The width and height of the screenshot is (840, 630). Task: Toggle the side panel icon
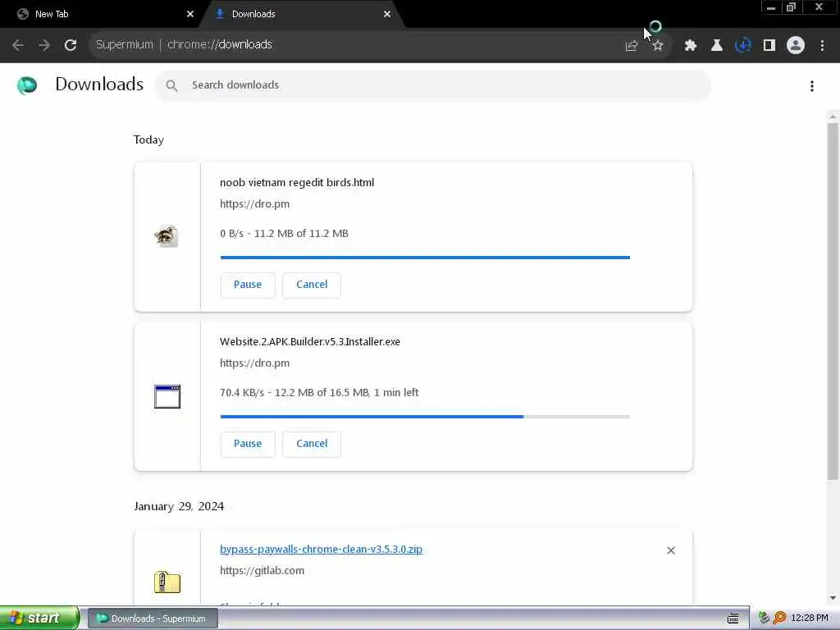(769, 46)
